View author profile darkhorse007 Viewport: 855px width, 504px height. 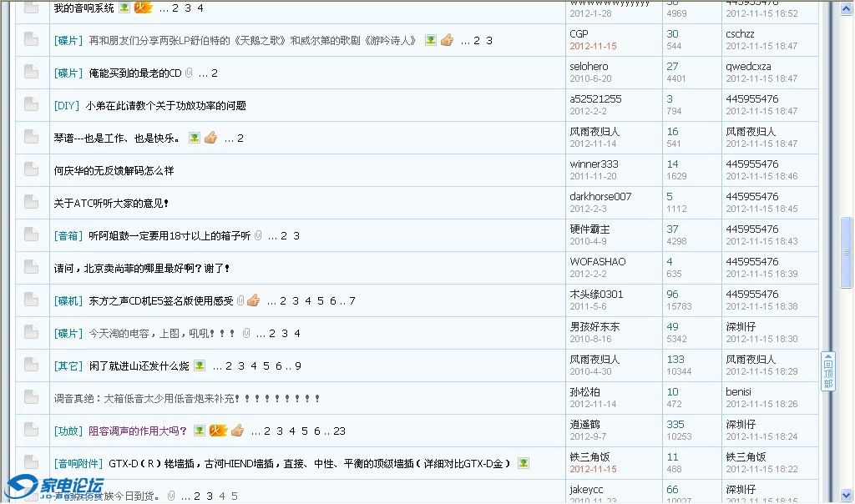[600, 197]
